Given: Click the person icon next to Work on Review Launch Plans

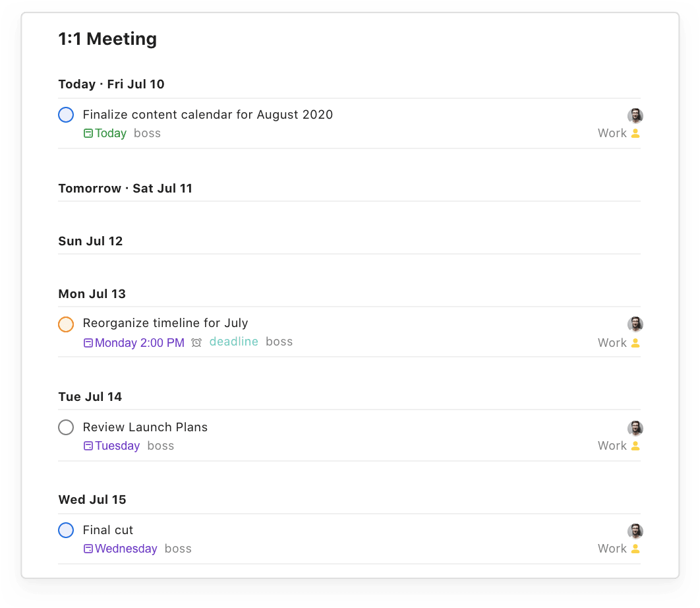Looking at the screenshot, I should (x=635, y=445).
